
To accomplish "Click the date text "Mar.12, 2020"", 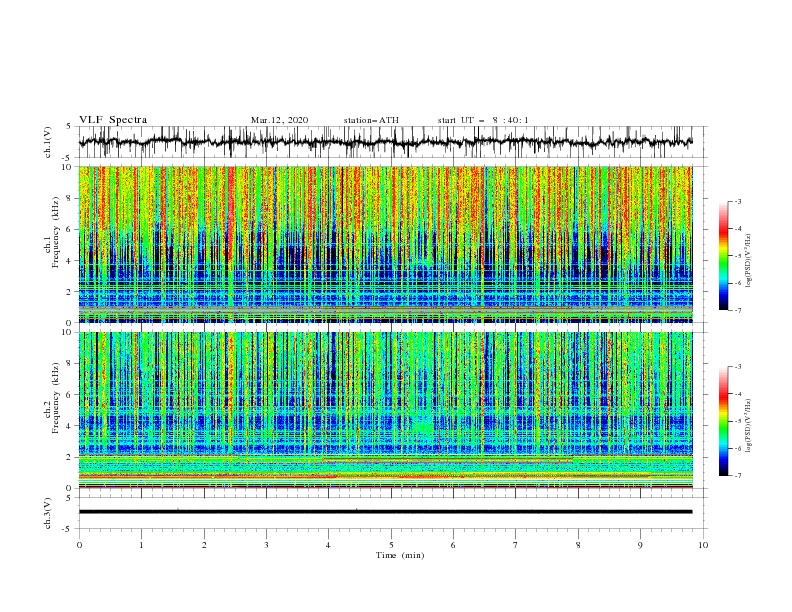I will point(279,120).
